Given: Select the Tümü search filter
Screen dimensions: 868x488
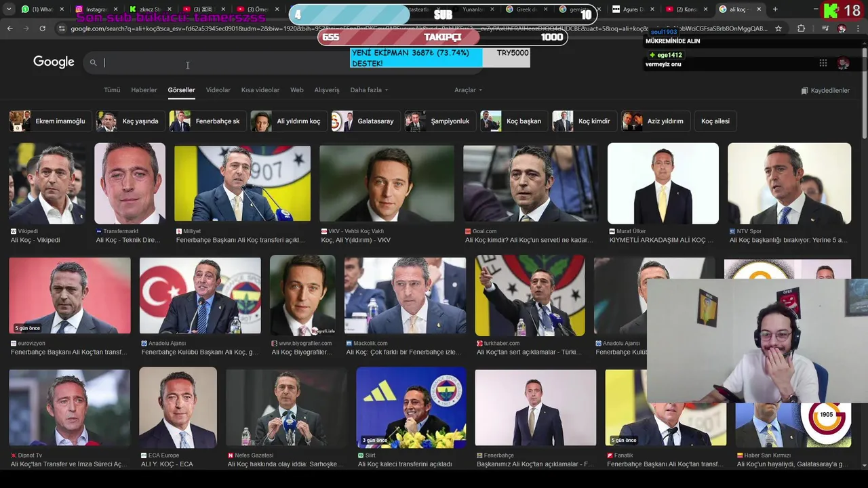Looking at the screenshot, I should (112, 90).
